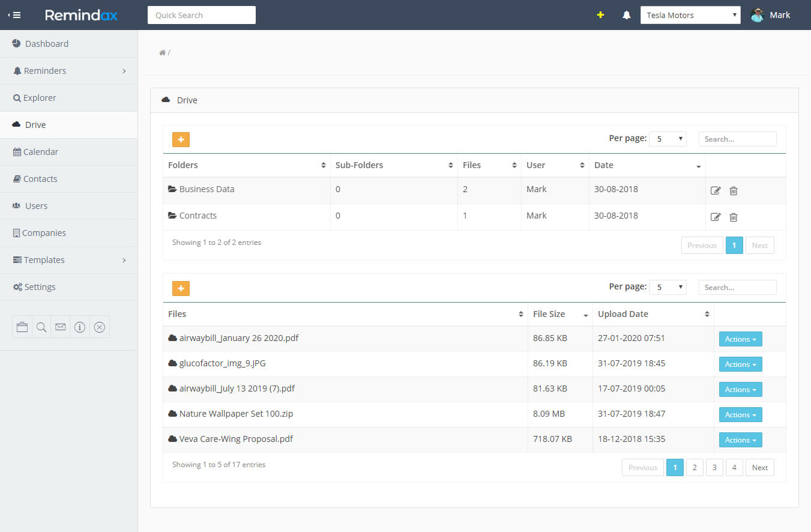Click the folder icon beside Contracts

point(172,216)
